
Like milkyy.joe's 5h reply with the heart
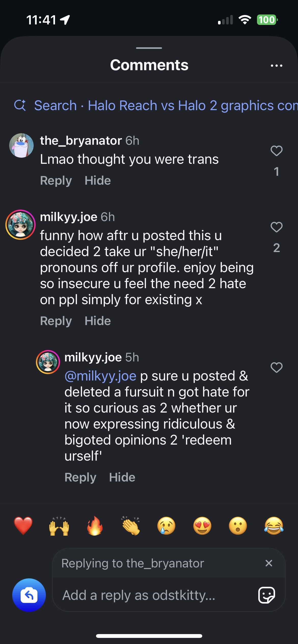pos(276,368)
